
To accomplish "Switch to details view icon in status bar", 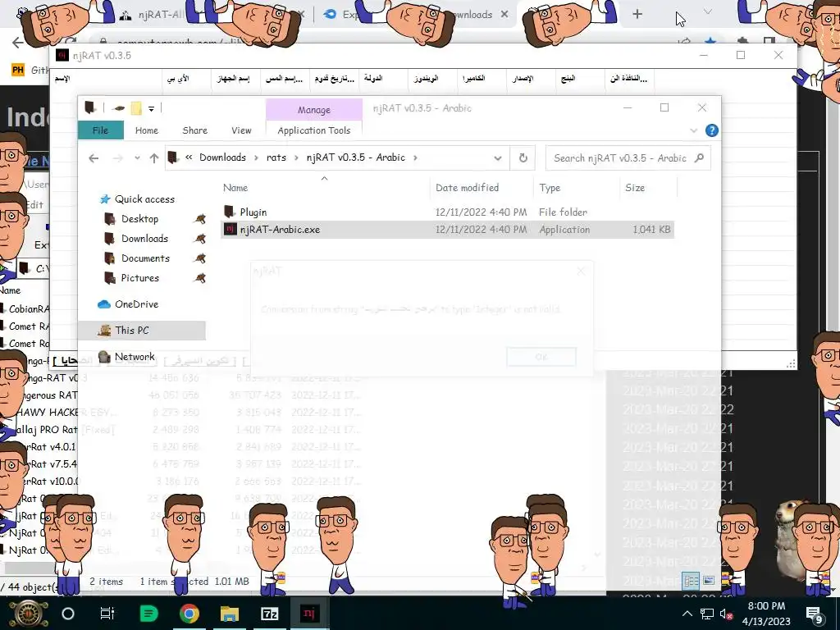I will coord(691,581).
